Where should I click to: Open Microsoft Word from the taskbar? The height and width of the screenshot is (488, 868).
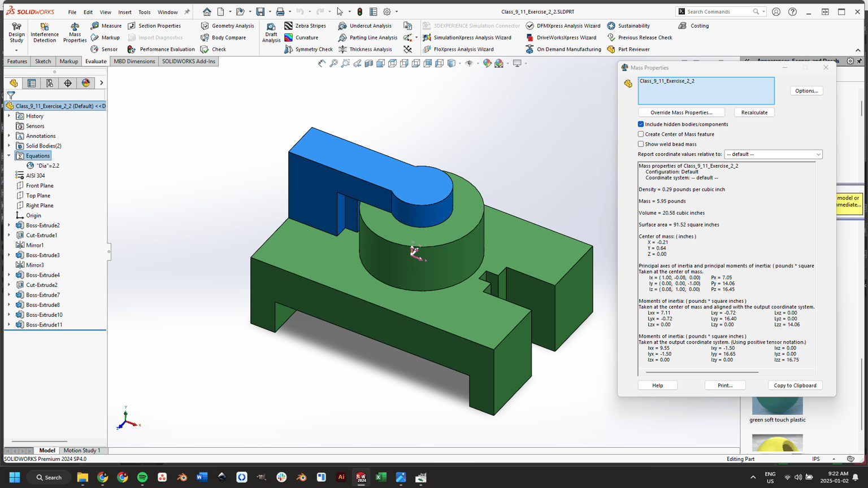pos(202,477)
